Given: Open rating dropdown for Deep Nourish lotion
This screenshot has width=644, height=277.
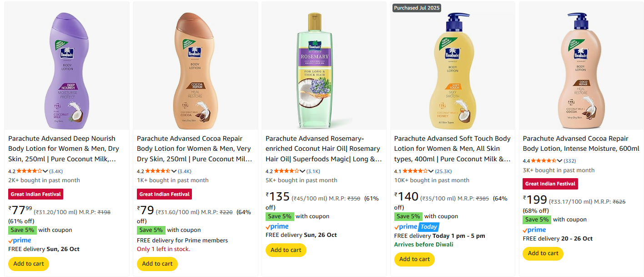Looking at the screenshot, I should pos(45,171).
